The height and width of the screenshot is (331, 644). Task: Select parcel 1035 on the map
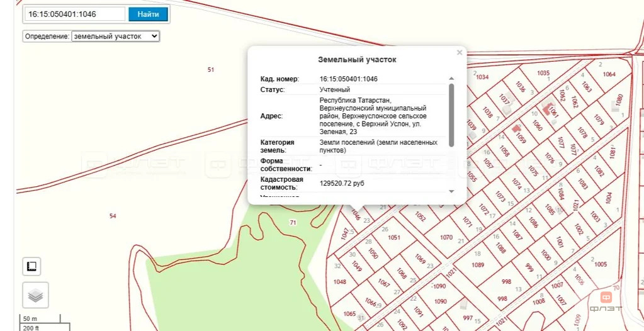(x=543, y=73)
